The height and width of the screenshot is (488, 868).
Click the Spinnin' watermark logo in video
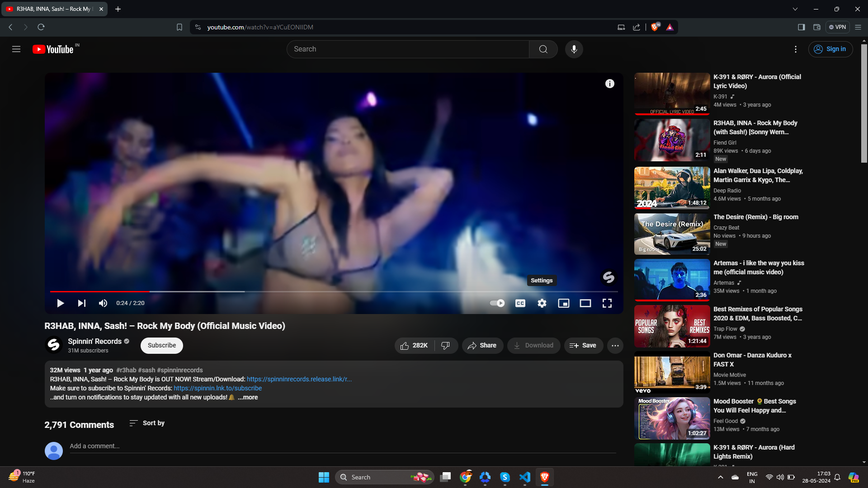coord(609,277)
